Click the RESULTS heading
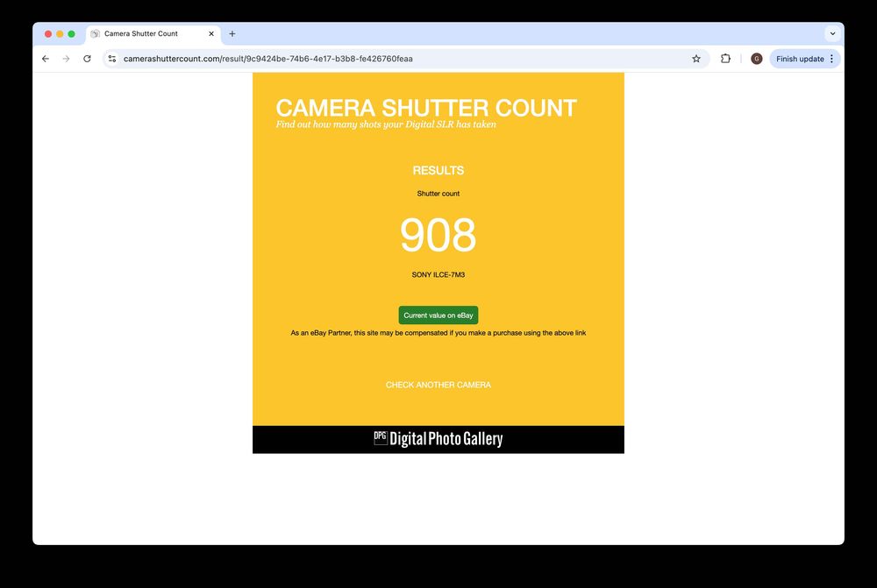This screenshot has height=588, width=877. [438, 171]
